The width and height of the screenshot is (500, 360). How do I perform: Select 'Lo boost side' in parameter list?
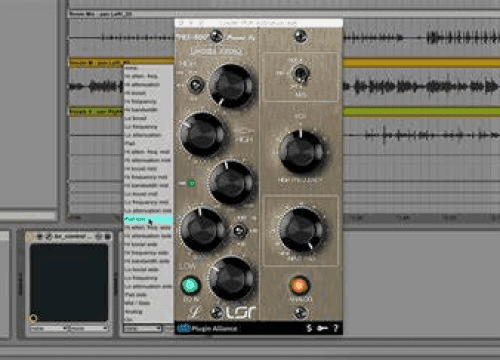[148, 269]
